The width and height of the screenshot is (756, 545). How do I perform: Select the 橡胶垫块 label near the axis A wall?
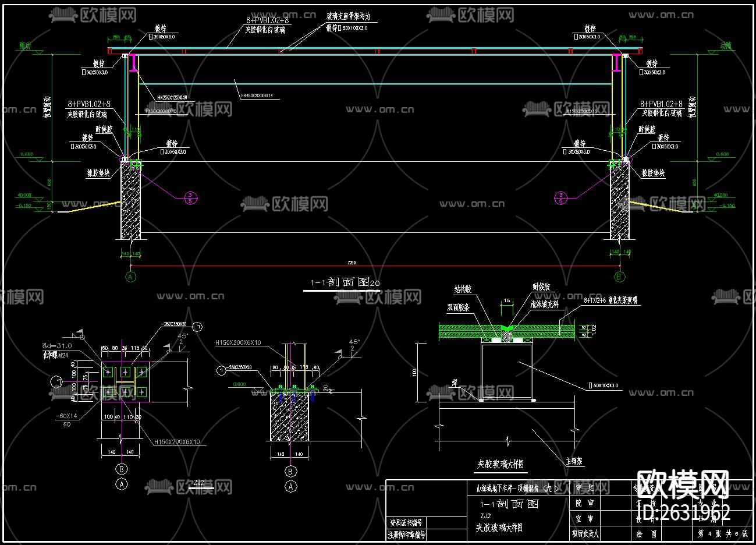click(98, 173)
